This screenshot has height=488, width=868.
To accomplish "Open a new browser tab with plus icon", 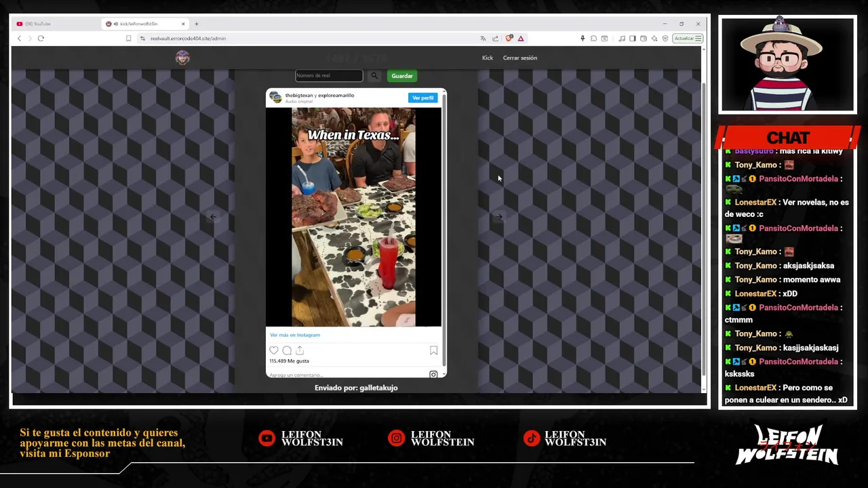I will pos(197,24).
